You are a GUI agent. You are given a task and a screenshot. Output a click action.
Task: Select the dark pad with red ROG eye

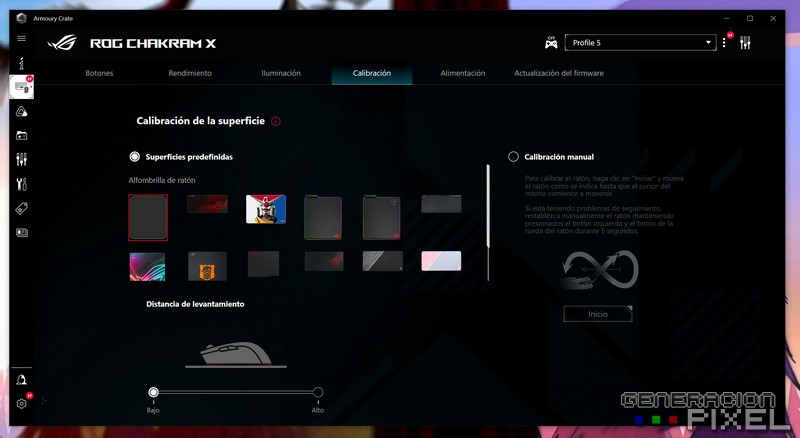point(324,261)
